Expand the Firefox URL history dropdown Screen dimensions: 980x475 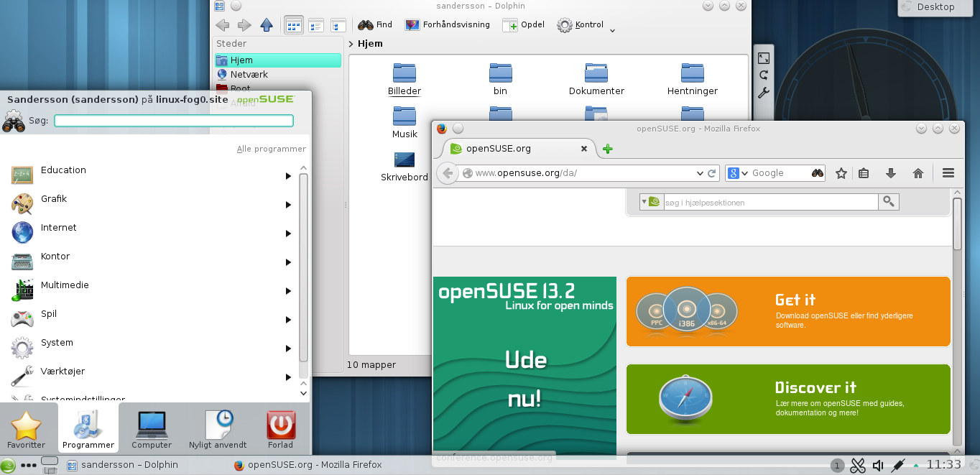pos(701,173)
